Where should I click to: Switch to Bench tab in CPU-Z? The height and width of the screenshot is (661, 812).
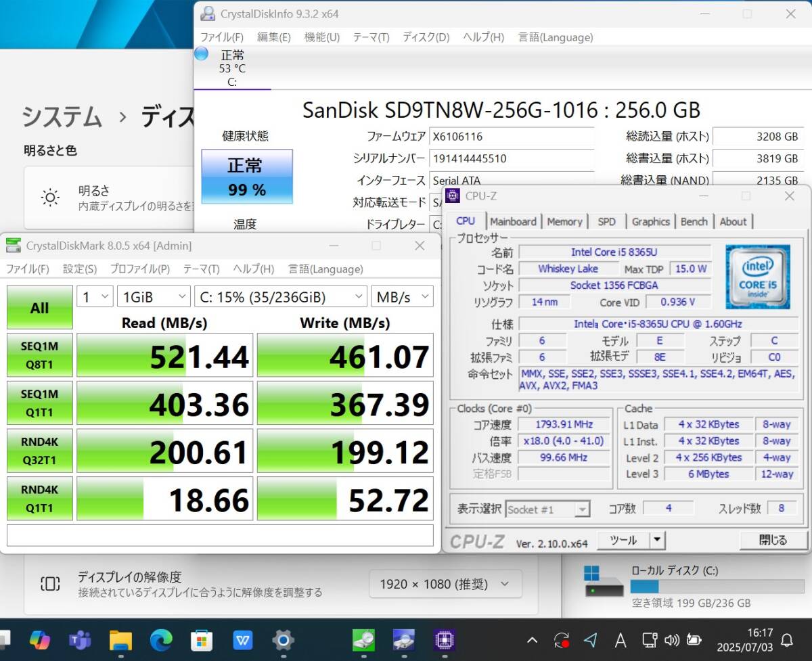coord(694,221)
